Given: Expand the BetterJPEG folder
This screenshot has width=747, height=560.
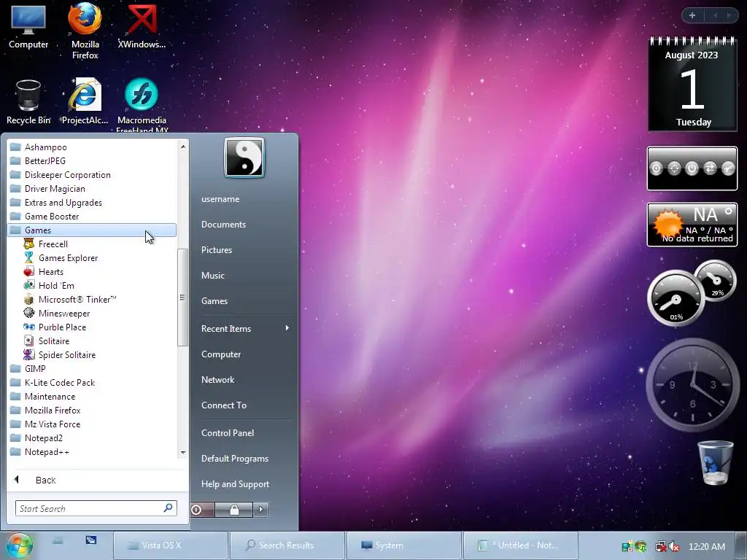Looking at the screenshot, I should click(91, 161).
